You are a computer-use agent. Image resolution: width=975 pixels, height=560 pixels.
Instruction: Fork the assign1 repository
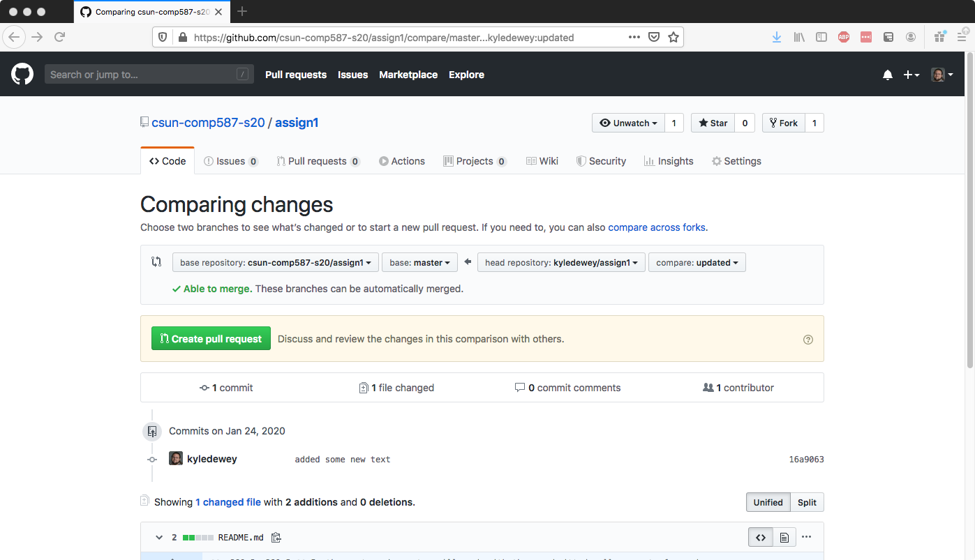click(783, 123)
